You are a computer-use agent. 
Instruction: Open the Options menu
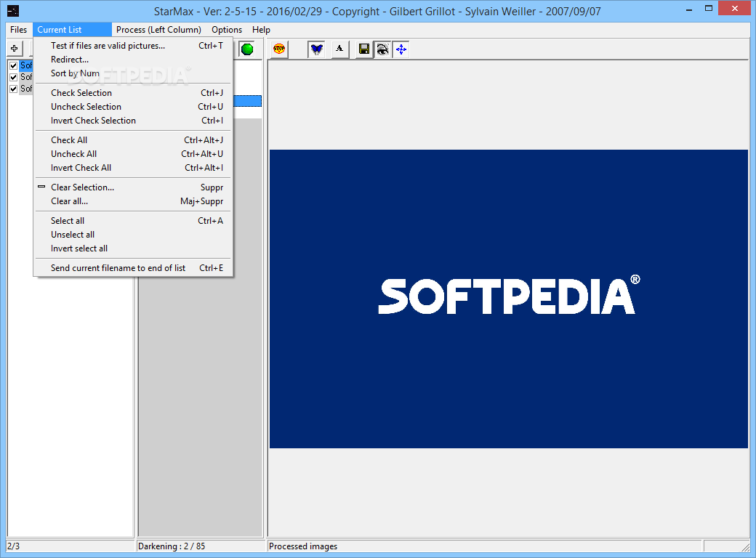click(x=227, y=30)
